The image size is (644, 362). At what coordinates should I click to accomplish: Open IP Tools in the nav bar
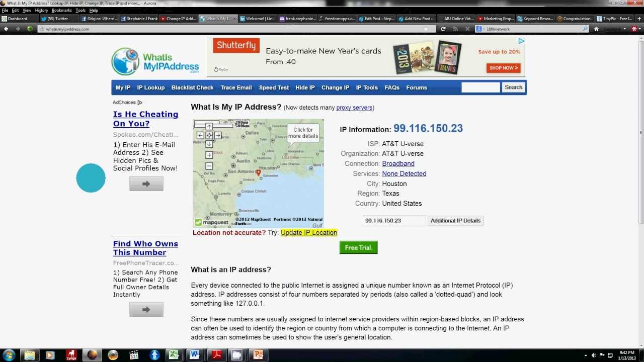367,87
